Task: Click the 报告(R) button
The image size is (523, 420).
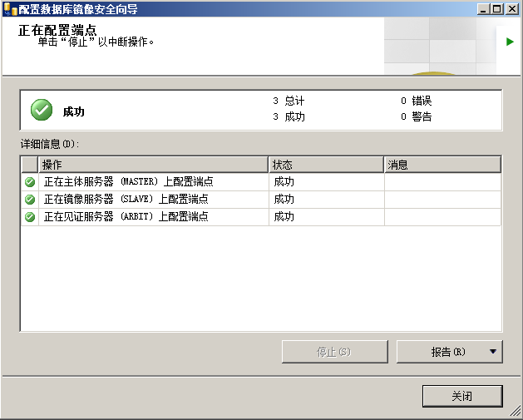Action: (x=449, y=351)
